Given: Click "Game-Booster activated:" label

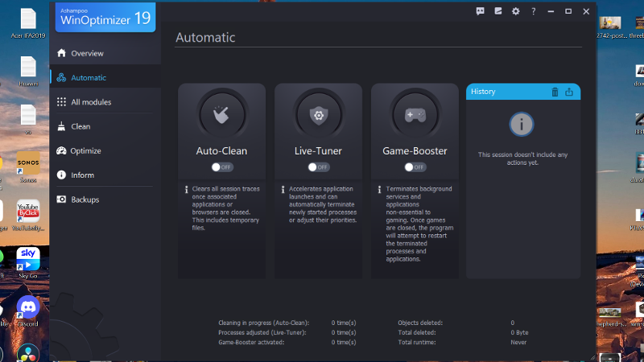Looking at the screenshot, I should [251, 343].
